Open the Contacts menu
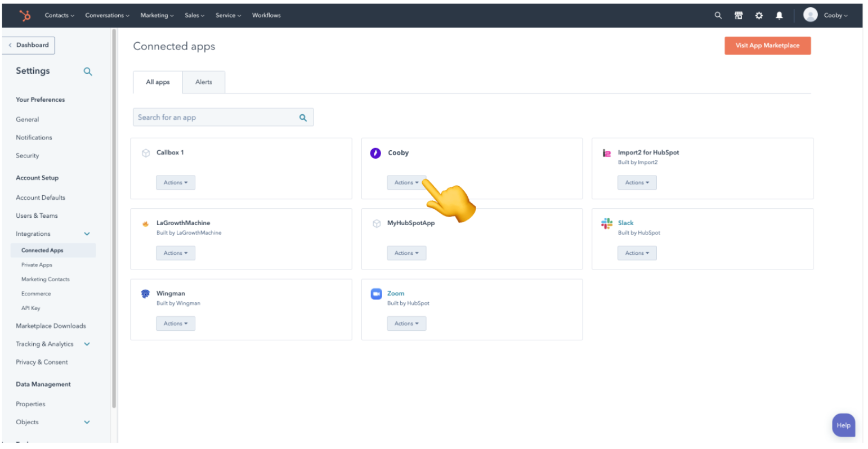 (60, 15)
